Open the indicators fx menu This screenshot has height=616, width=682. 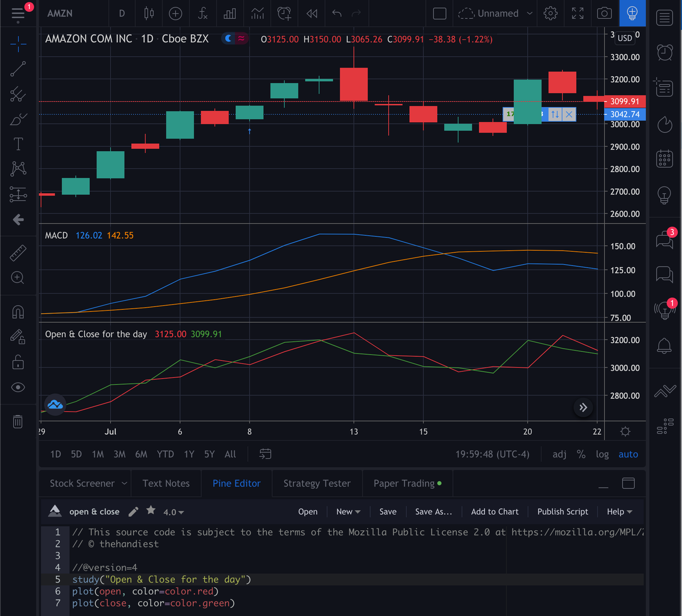point(203,13)
